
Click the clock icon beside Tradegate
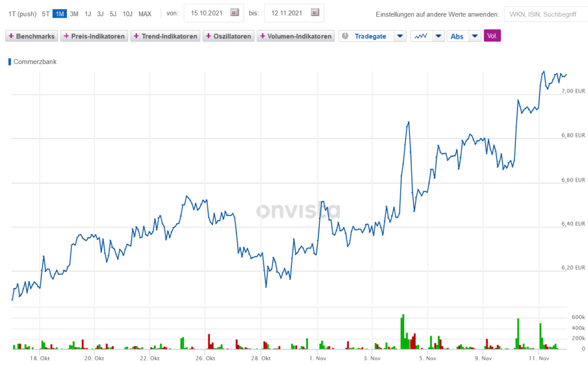point(345,36)
